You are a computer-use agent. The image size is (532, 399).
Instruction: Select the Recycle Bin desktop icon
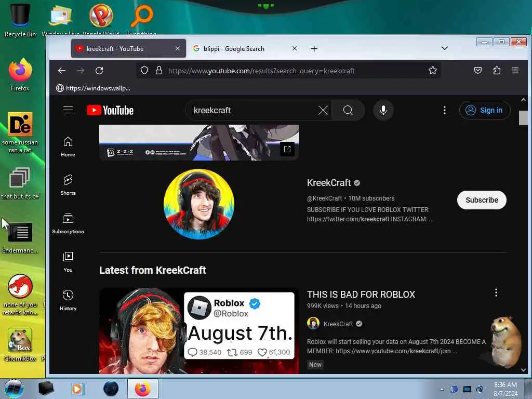pos(20,20)
